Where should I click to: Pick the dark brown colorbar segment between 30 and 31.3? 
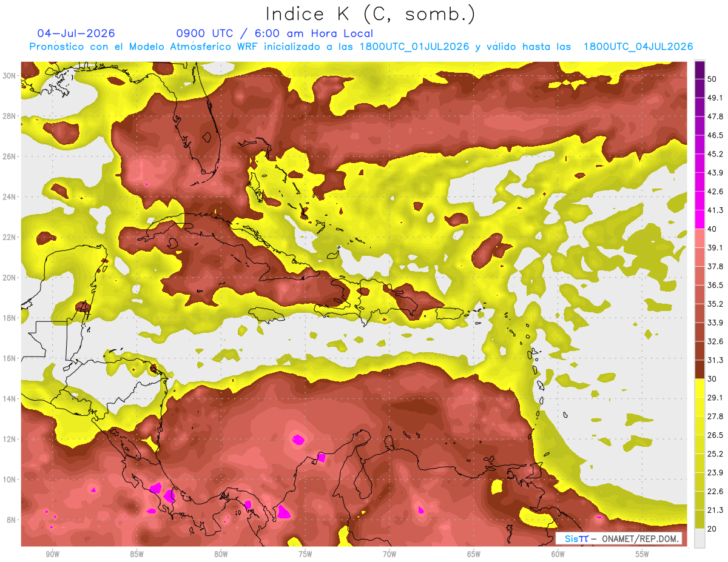[x=700, y=369]
